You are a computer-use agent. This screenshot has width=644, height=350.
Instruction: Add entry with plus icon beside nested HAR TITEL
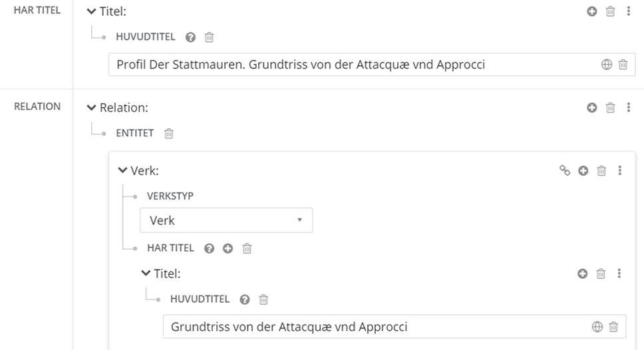tap(228, 248)
